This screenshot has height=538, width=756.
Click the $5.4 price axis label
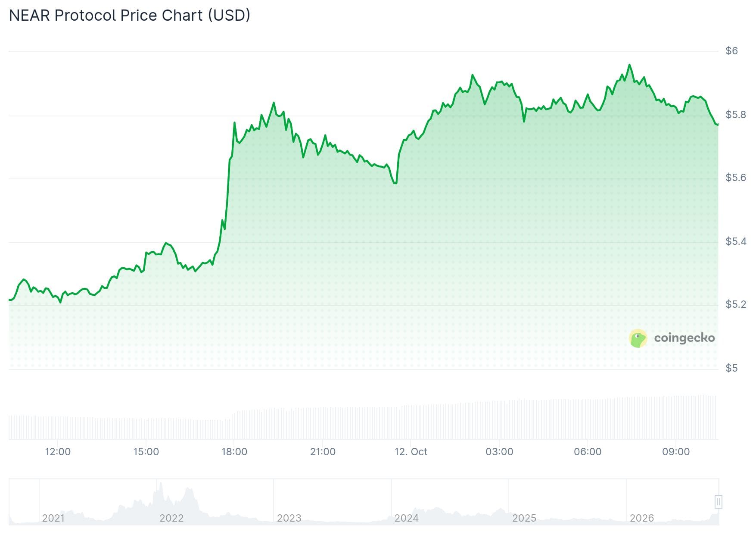click(736, 241)
